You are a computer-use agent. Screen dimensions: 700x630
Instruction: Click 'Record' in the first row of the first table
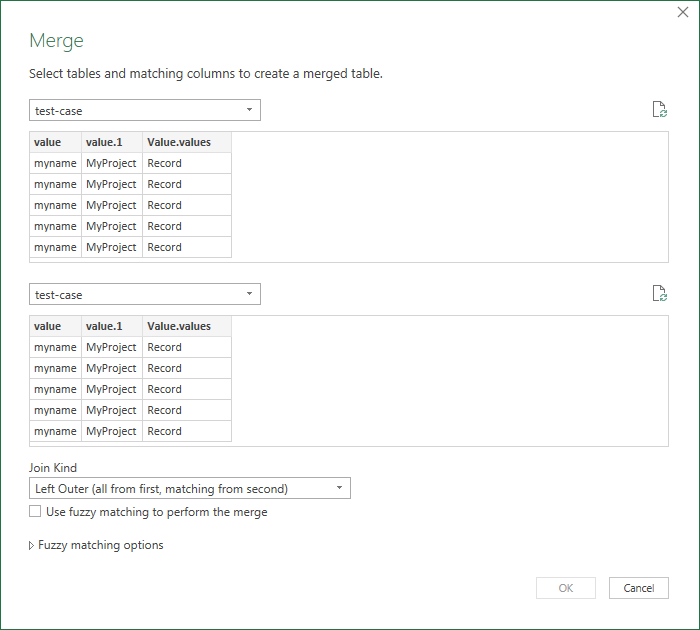[x=187, y=163]
